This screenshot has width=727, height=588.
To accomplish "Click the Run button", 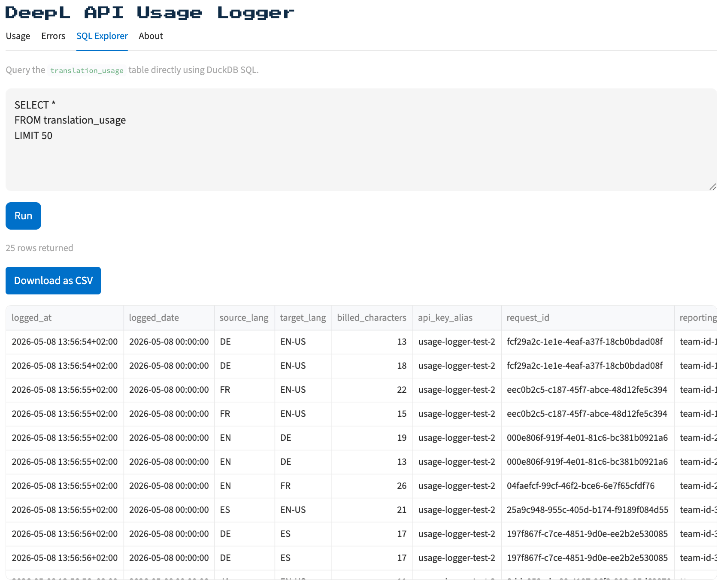I will click(23, 216).
